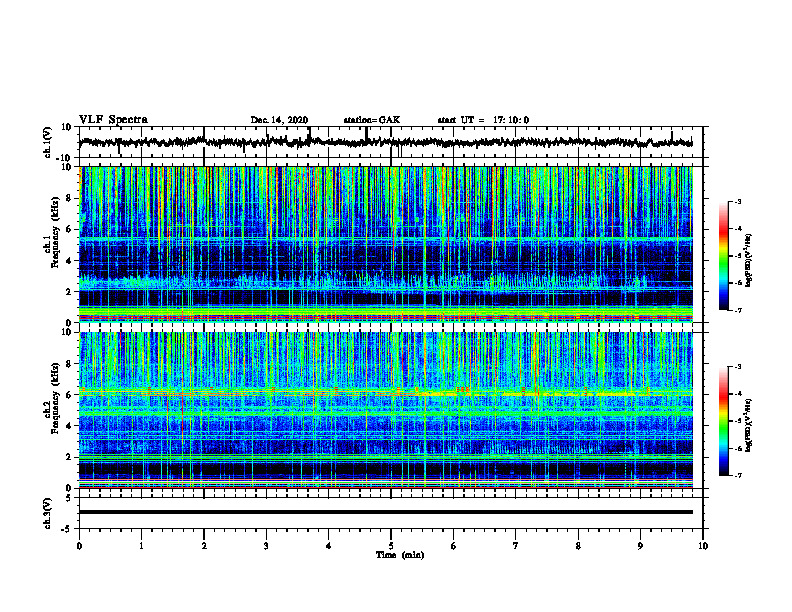
Task: Click the ch.1 color scale log(PSD) unit label
Action: tap(749, 260)
